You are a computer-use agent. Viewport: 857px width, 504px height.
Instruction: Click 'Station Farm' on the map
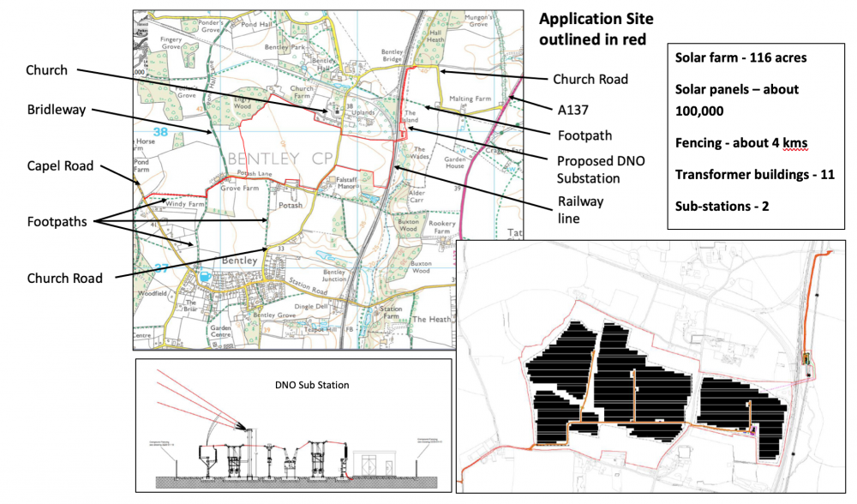(391, 312)
